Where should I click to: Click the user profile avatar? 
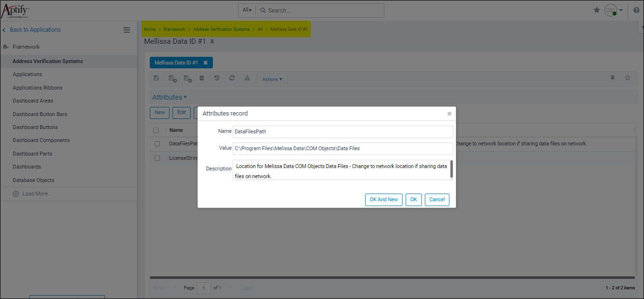(x=611, y=10)
